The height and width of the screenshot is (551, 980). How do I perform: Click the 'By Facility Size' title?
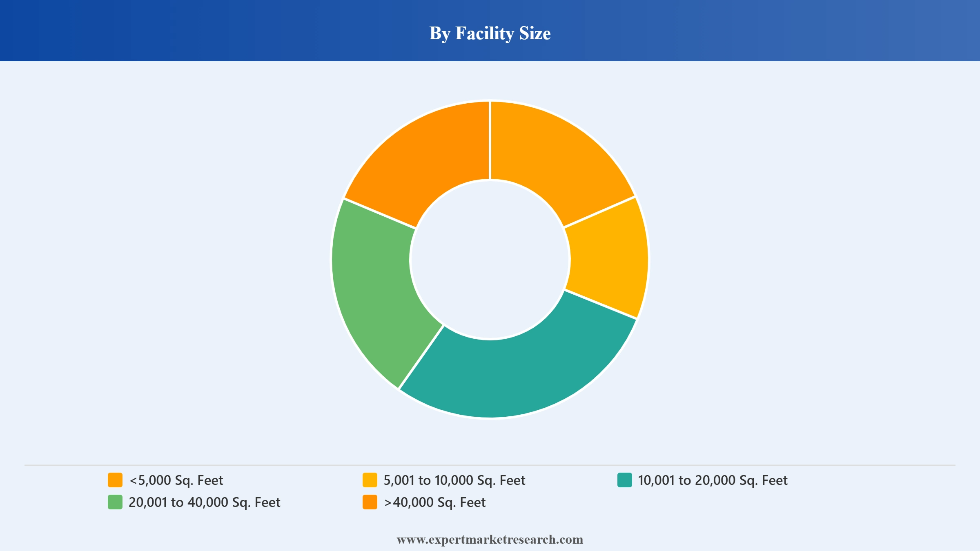coord(490,33)
